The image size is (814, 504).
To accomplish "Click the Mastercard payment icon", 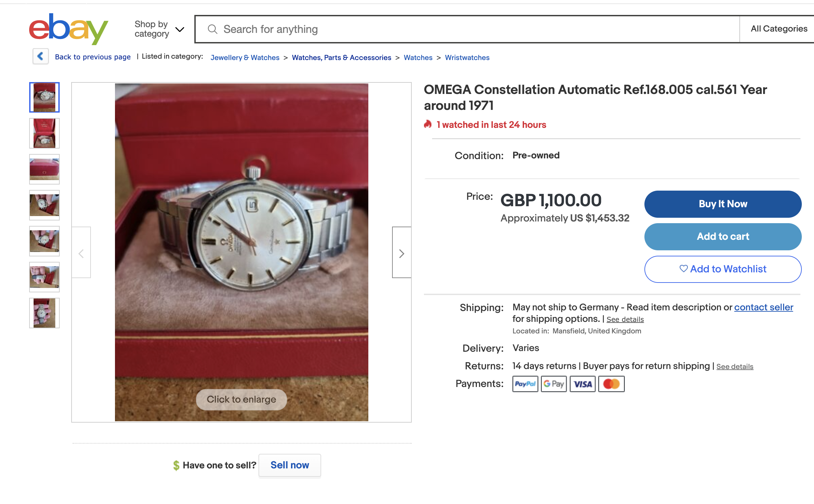I will [611, 384].
